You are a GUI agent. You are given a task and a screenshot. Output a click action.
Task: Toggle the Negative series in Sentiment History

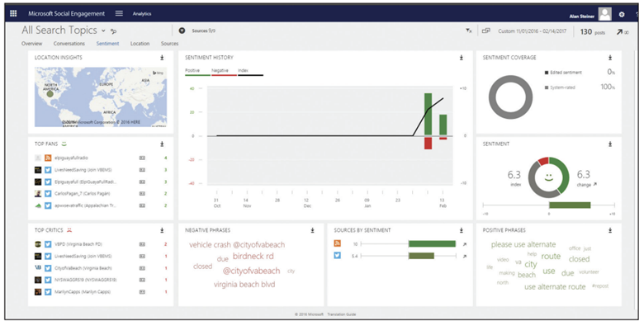[224, 72]
